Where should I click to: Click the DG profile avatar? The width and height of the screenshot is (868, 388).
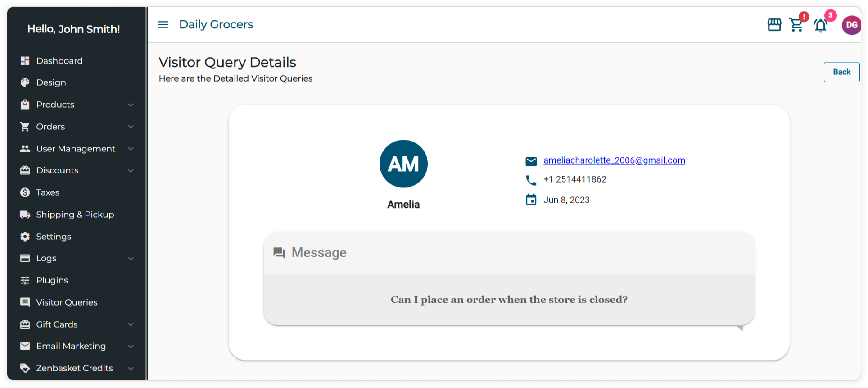click(x=851, y=25)
